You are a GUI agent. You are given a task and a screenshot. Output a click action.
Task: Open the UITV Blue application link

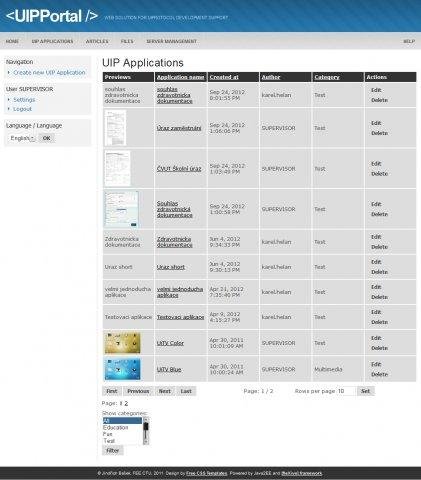[169, 369]
